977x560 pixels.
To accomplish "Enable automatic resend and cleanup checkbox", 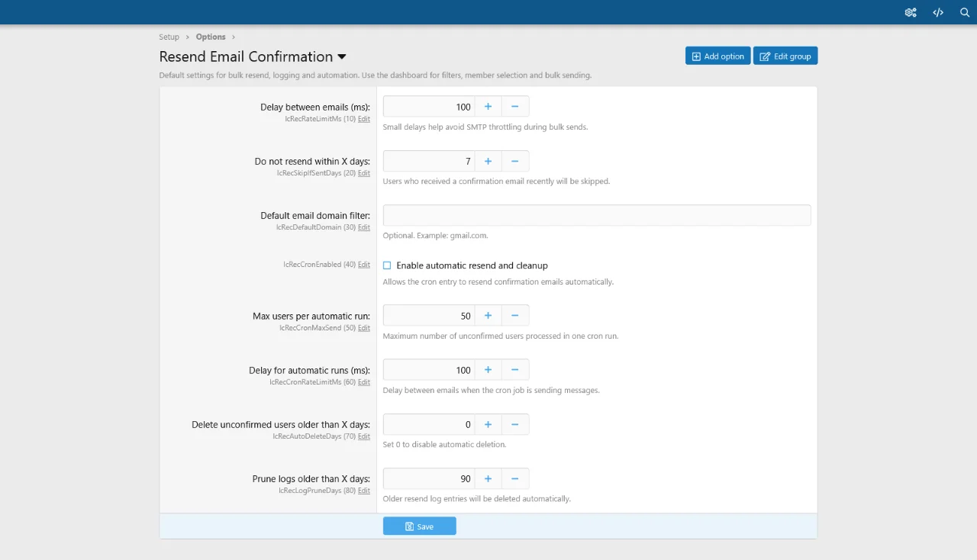I will tap(387, 266).
